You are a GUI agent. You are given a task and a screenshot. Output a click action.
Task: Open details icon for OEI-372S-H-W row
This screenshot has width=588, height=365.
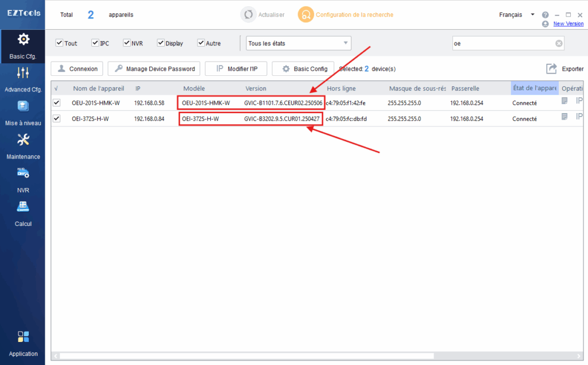tap(564, 117)
